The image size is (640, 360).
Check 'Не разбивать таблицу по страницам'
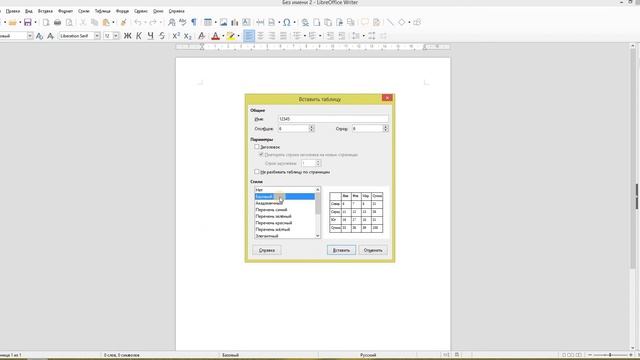257,172
